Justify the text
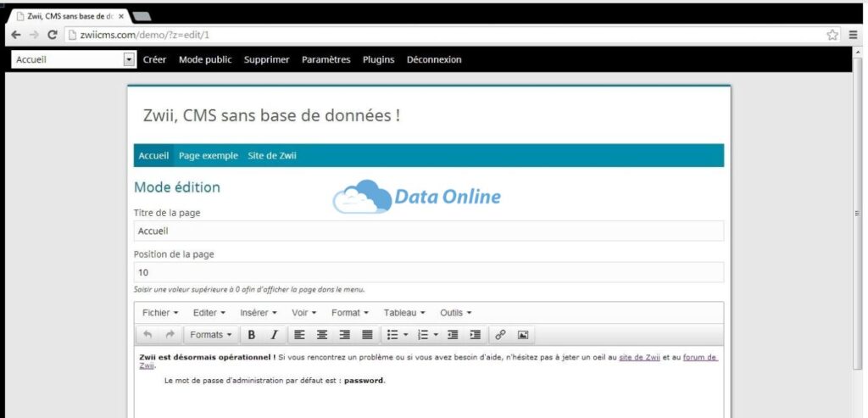Screen dimensions: 868x418 [367, 334]
